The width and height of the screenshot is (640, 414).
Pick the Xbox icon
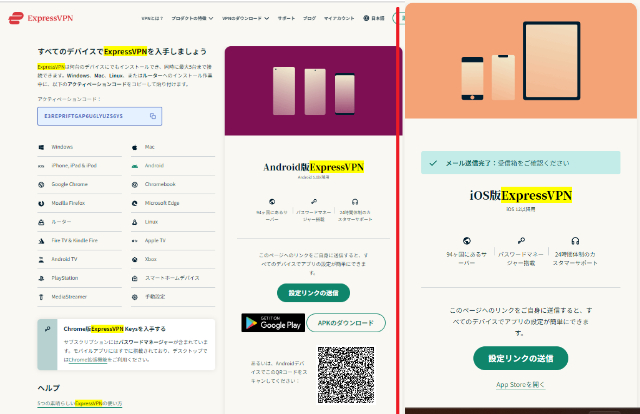[x=135, y=260]
